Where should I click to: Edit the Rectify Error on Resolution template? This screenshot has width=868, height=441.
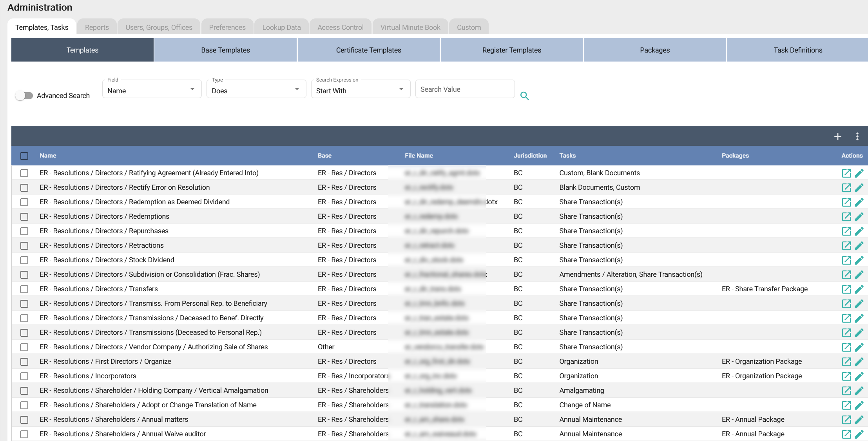tap(859, 187)
